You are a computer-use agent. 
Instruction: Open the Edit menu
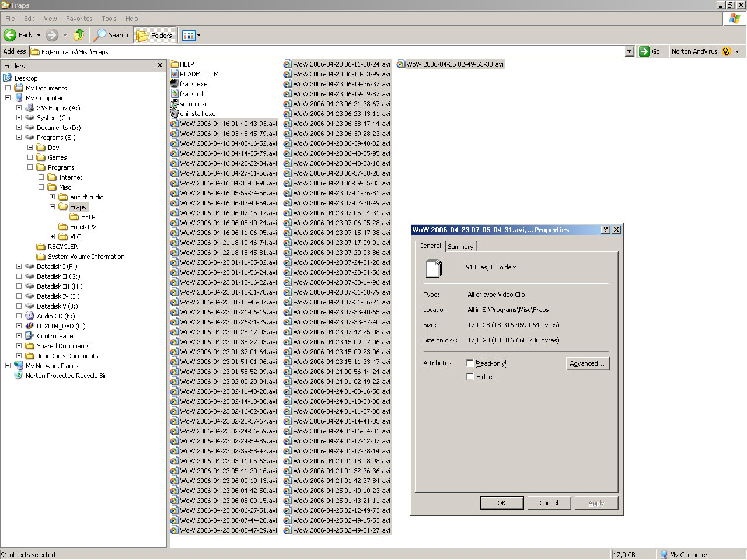[29, 19]
